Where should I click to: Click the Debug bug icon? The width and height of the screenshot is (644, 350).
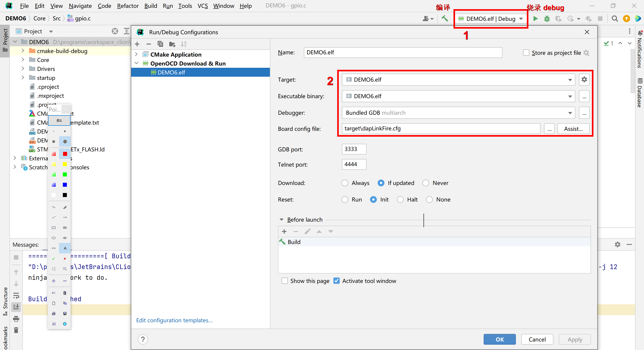[x=547, y=19]
